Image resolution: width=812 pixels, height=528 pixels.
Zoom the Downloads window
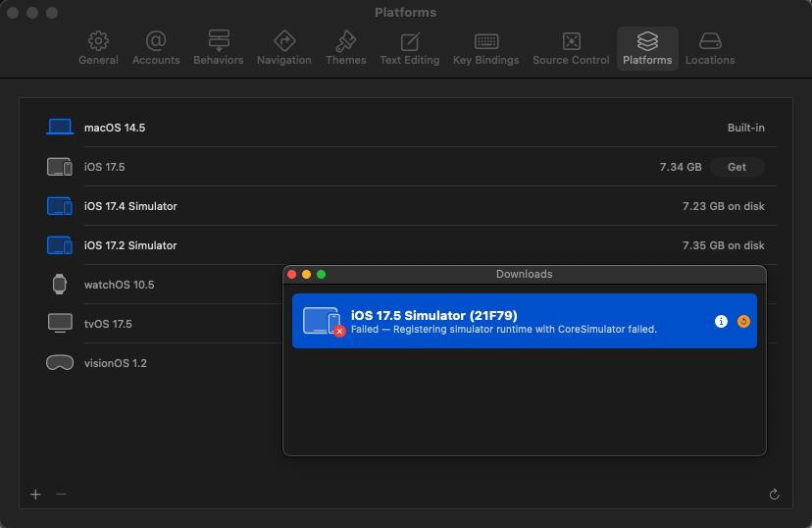(321, 274)
